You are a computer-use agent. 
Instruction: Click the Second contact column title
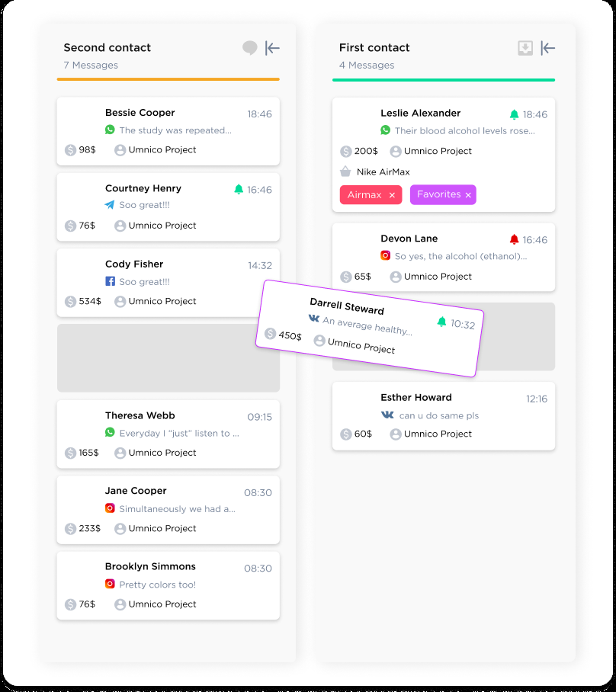coord(107,47)
